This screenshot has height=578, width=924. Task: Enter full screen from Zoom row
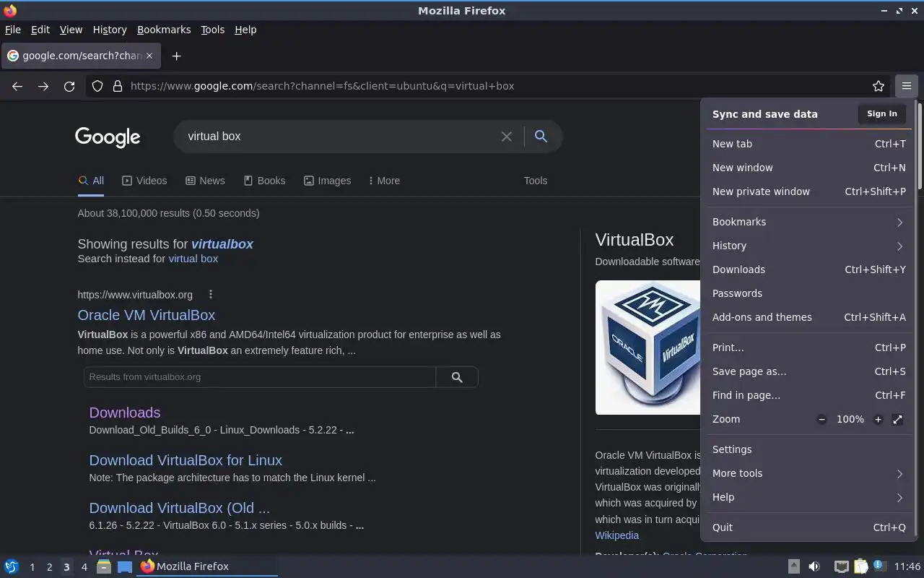click(x=897, y=419)
